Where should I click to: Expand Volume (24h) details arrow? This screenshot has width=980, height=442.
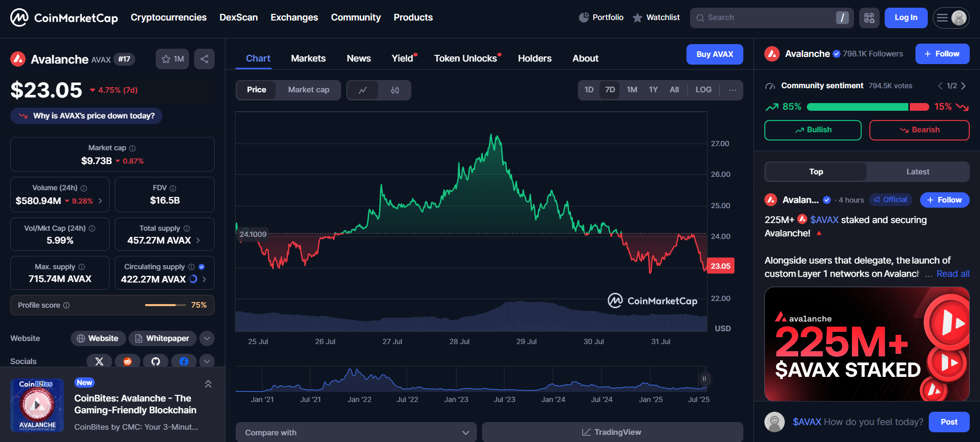100,201
